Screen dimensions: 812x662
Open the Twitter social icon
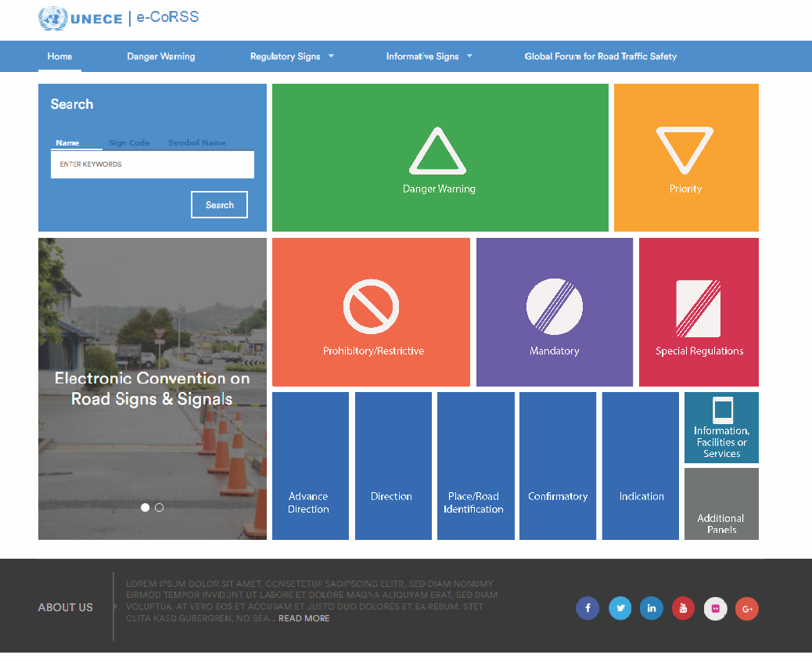pos(620,608)
